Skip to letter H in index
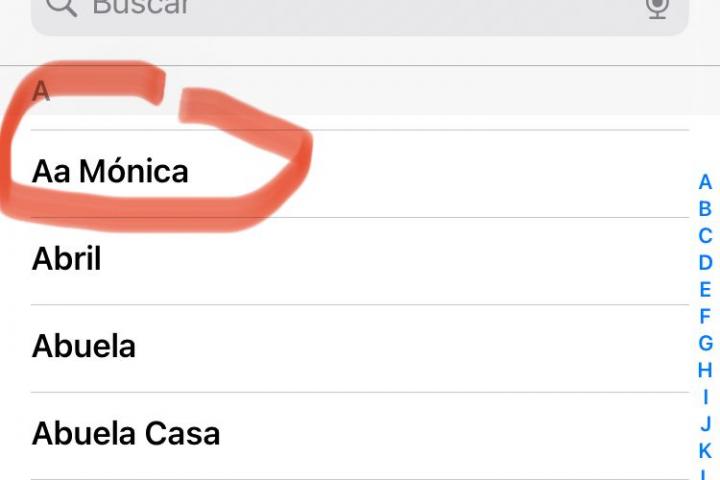 tap(705, 370)
